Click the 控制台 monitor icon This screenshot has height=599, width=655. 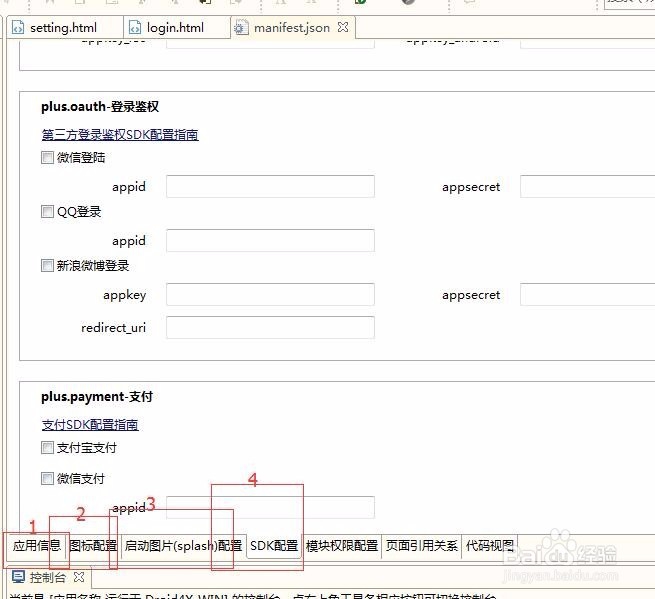(18, 577)
